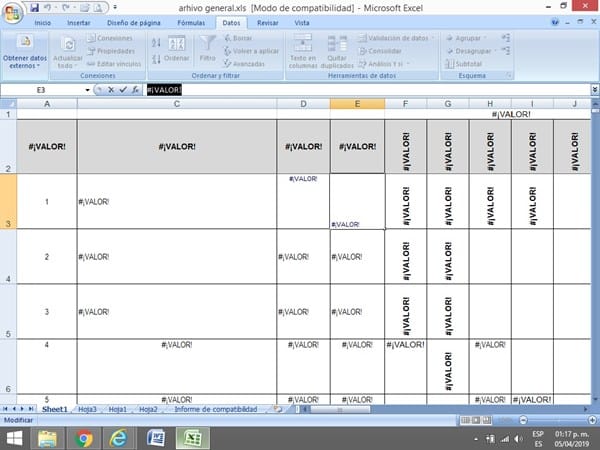The height and width of the screenshot is (450, 600).
Task: Click the zoom out minus button
Action: click(523, 420)
